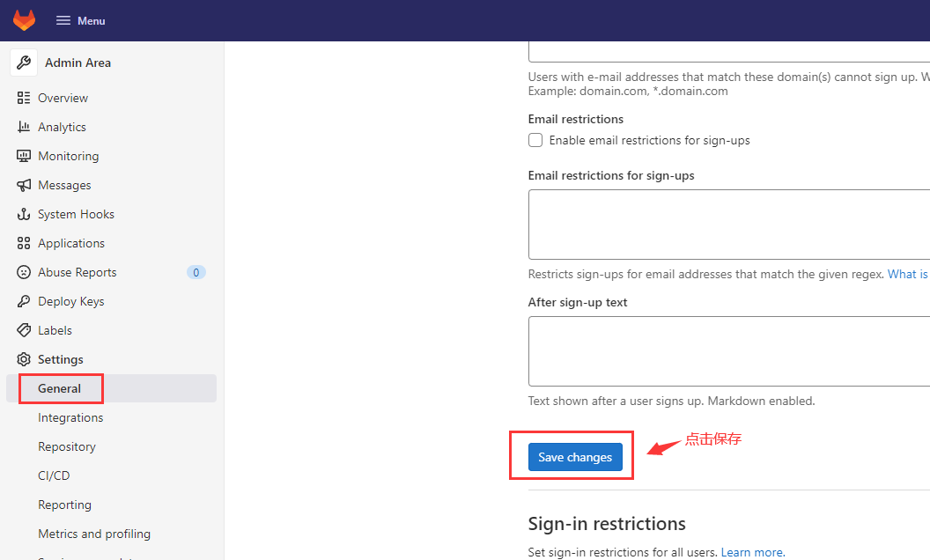The image size is (930, 560).
Task: Click the Analytics chart icon
Action: click(24, 127)
